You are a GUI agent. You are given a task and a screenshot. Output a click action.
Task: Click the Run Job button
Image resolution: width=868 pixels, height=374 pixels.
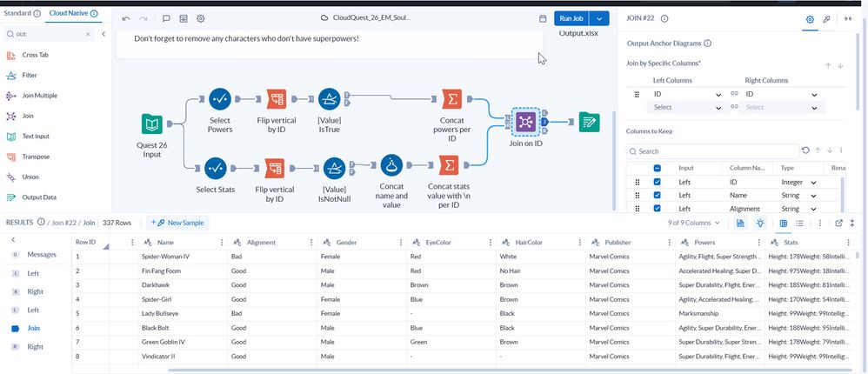pos(571,18)
